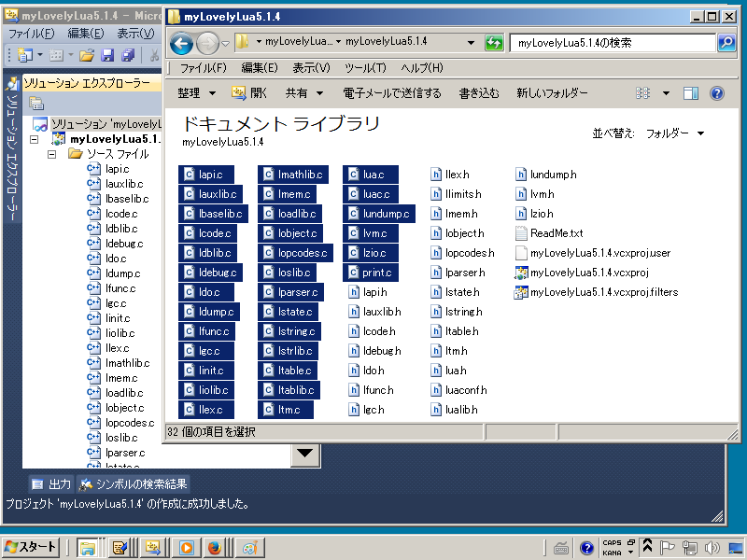Toggle the preview pane icon
The width and height of the screenshot is (747, 560).
[691, 92]
